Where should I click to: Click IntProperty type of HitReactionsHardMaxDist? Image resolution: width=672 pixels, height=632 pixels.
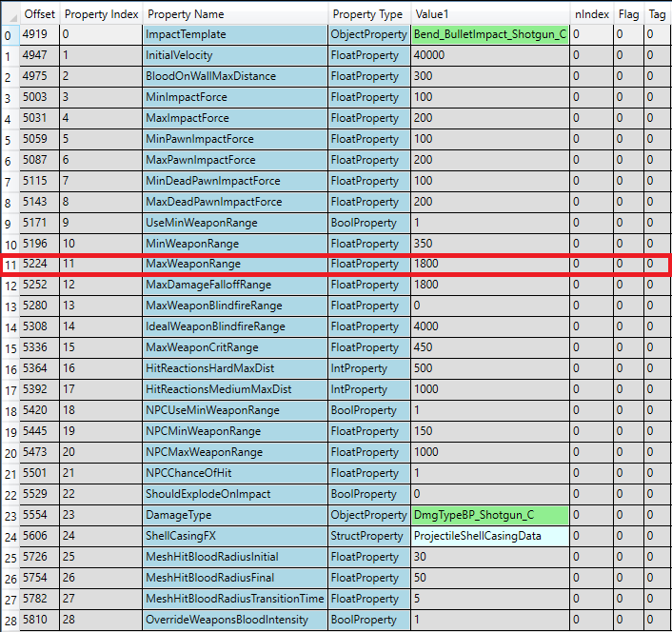tap(369, 368)
